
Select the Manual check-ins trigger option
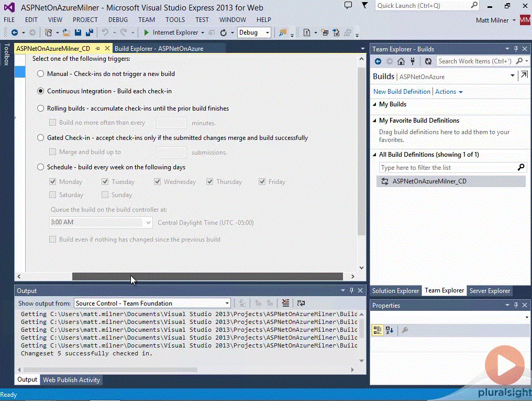pyautogui.click(x=40, y=74)
